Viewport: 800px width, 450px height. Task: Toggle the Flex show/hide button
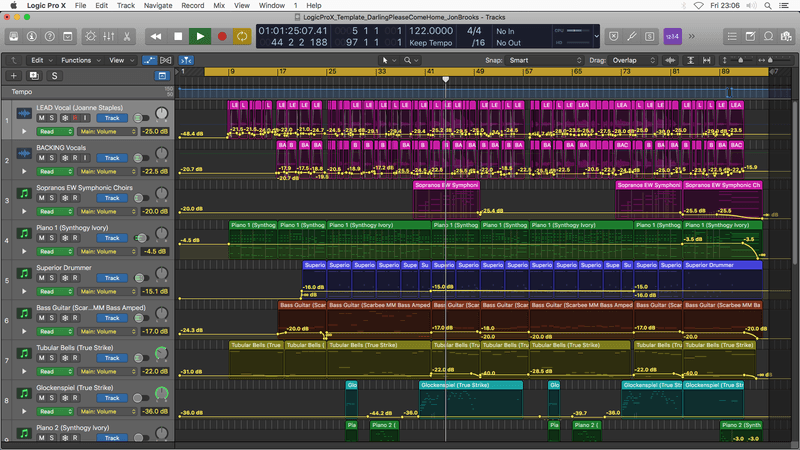coord(166,60)
